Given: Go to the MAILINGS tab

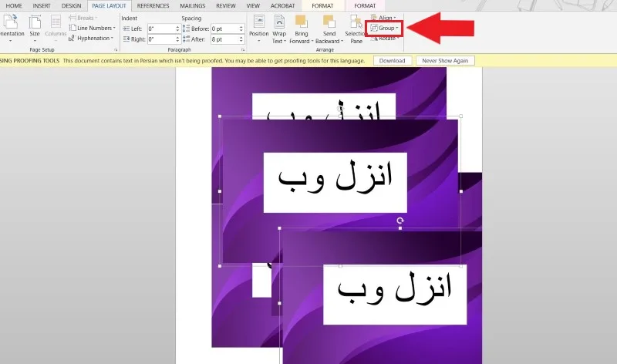Looking at the screenshot, I should click(x=192, y=5).
